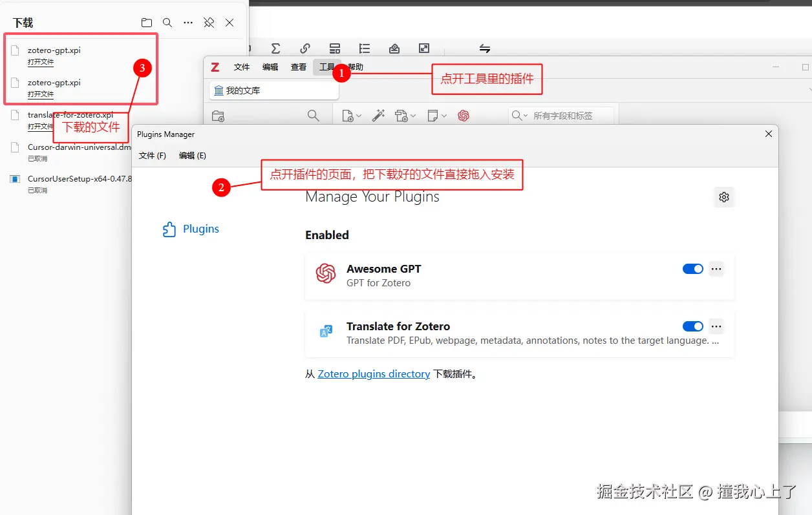Click 打开文件 under zotero-gpt.xpi

40,62
